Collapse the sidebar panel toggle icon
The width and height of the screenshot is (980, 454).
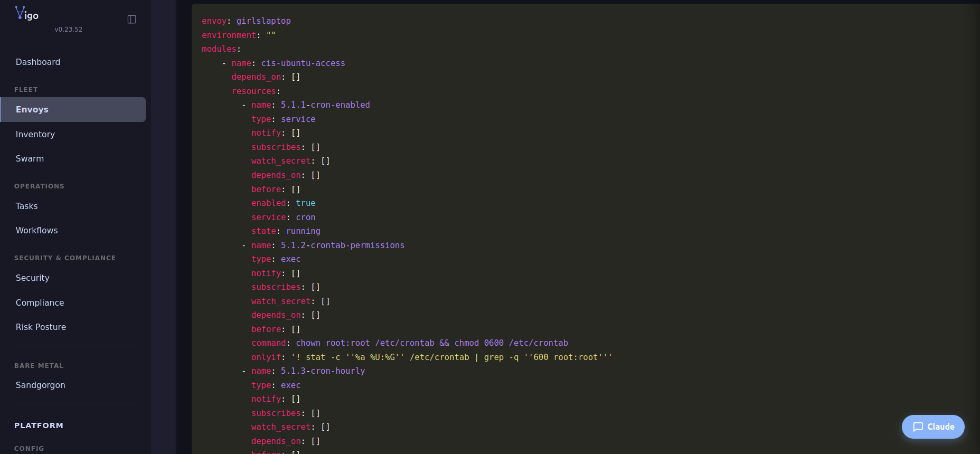coord(132,20)
